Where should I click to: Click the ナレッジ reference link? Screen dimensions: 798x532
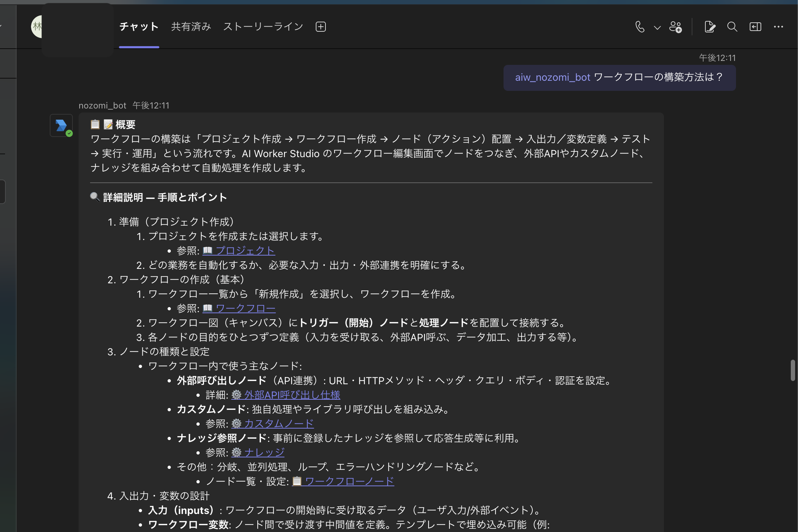click(264, 452)
